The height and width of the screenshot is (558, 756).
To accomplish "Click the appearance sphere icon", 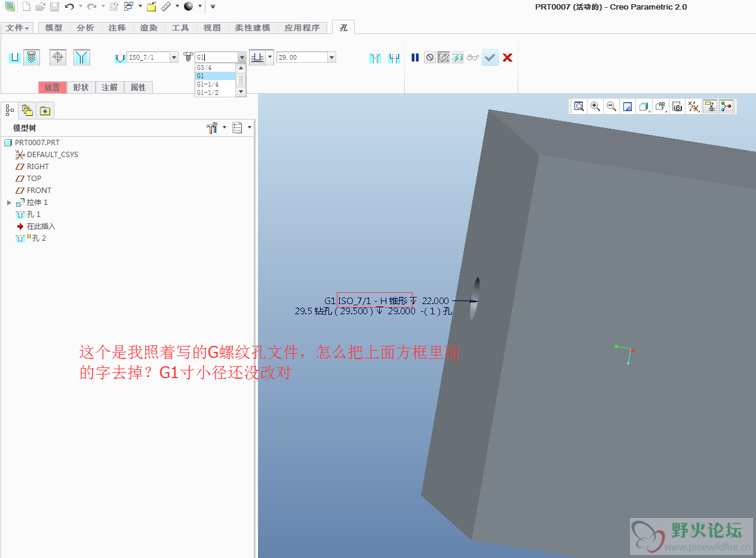I will click(189, 7).
